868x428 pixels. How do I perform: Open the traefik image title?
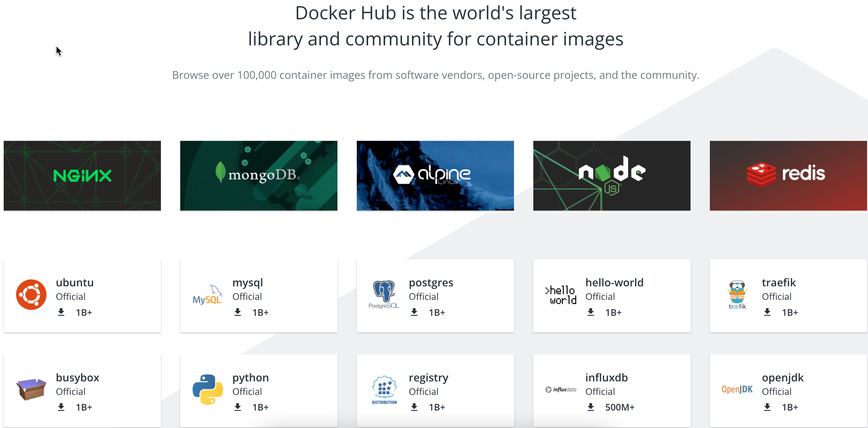779,282
